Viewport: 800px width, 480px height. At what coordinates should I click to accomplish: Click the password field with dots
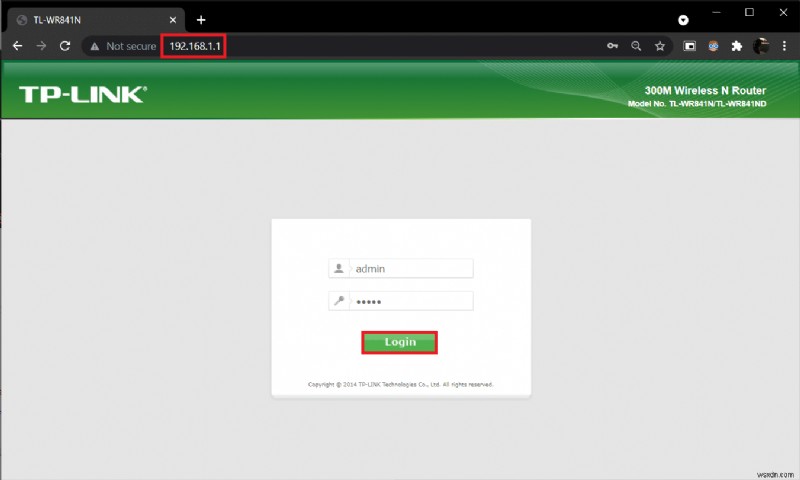401,301
